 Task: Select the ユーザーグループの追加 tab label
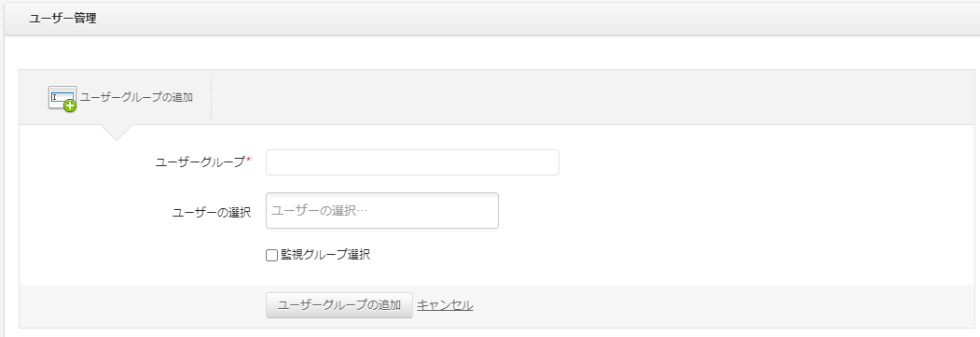[x=137, y=97]
